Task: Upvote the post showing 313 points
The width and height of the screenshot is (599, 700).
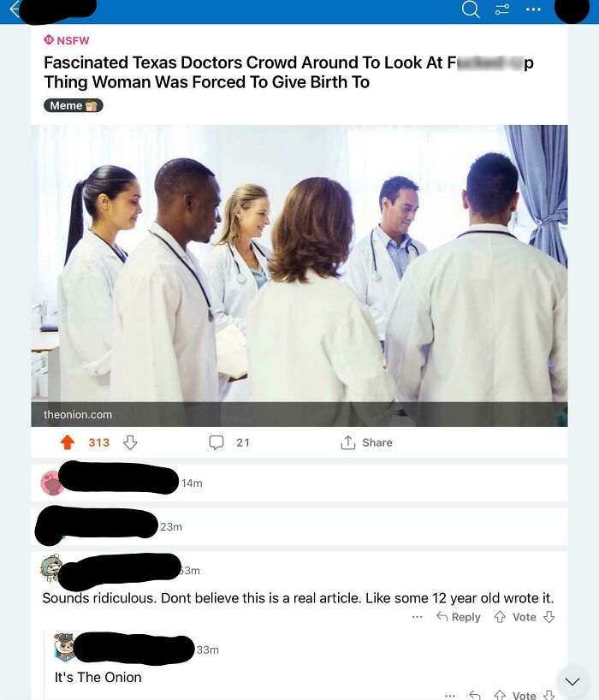Action: [x=68, y=442]
